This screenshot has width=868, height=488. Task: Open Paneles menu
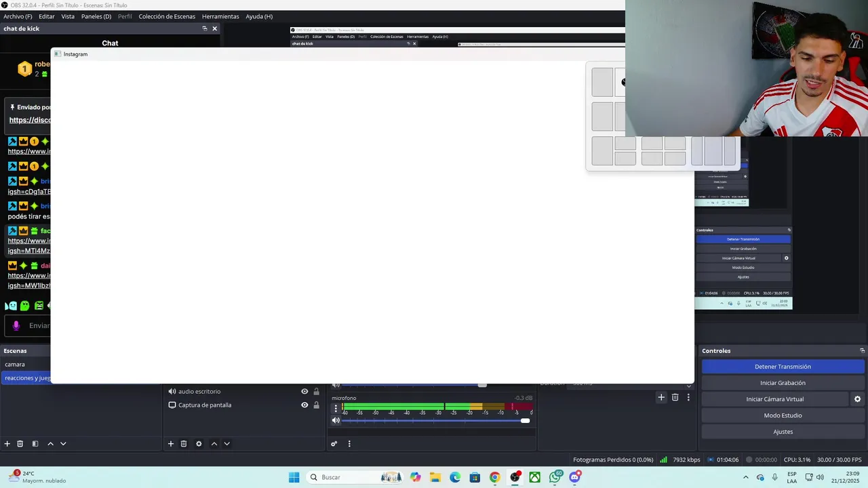pos(96,16)
